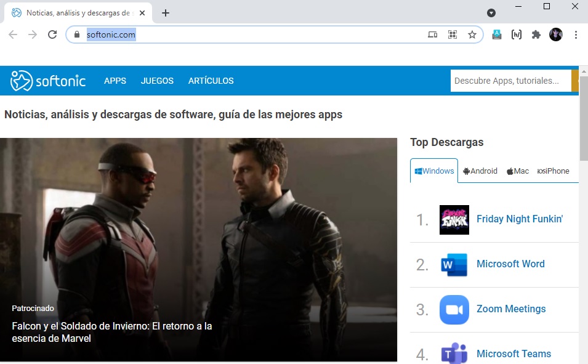Minimize the Chrome window

coord(518,6)
